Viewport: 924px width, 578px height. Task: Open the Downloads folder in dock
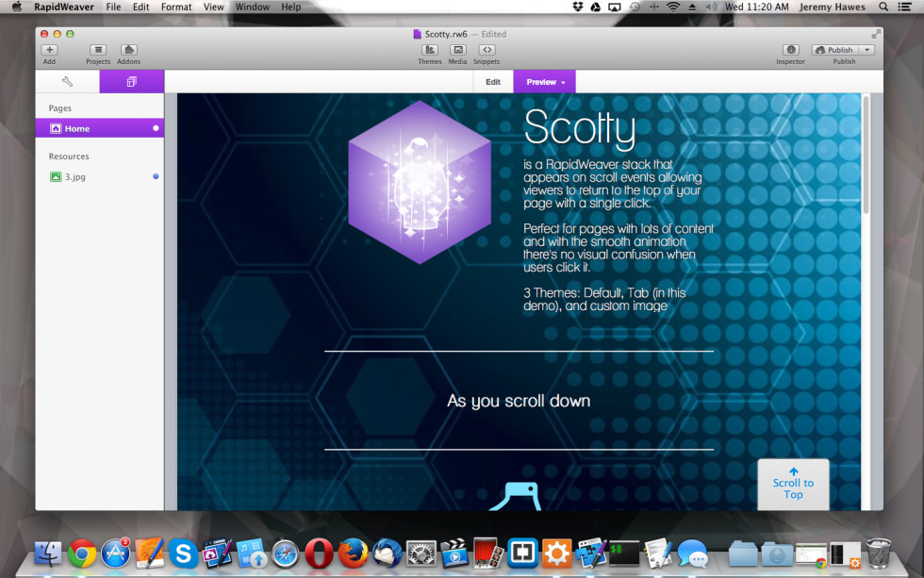[777, 553]
